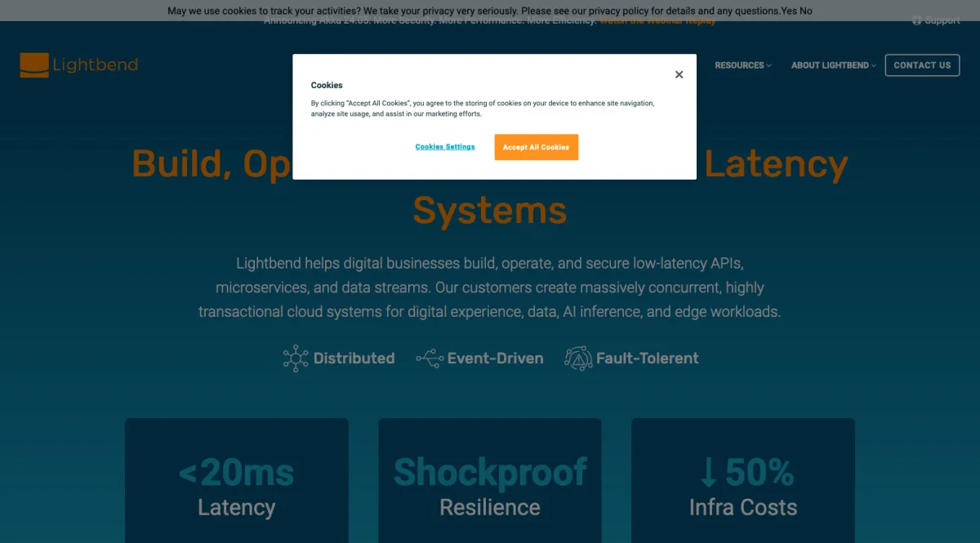
Task: Click the Lightbend logo
Action: coord(78,65)
